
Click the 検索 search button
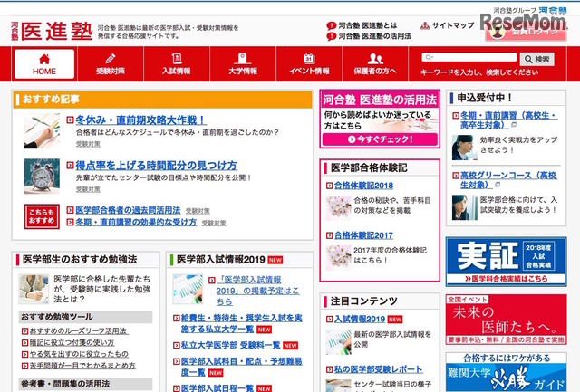click(537, 59)
